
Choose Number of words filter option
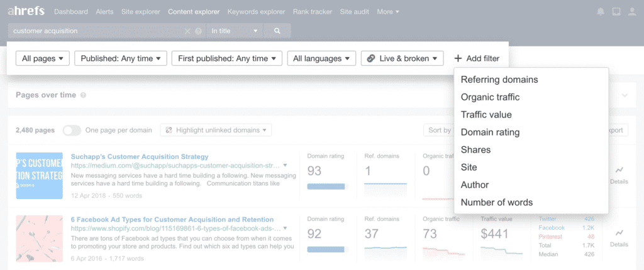496,203
